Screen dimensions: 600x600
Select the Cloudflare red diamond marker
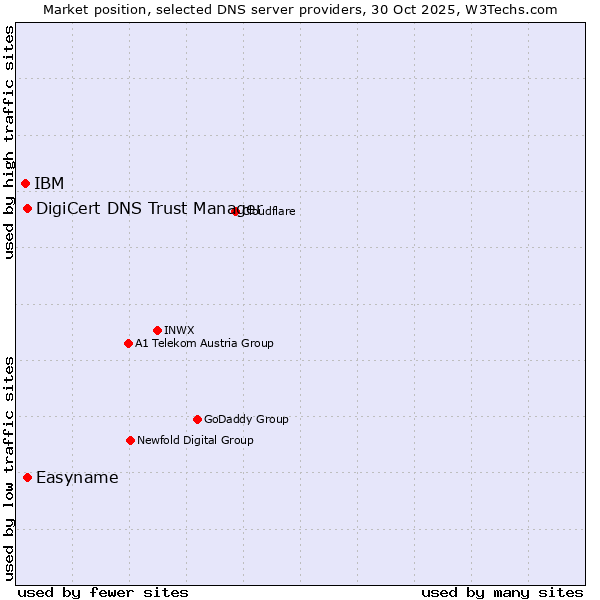click(x=236, y=211)
